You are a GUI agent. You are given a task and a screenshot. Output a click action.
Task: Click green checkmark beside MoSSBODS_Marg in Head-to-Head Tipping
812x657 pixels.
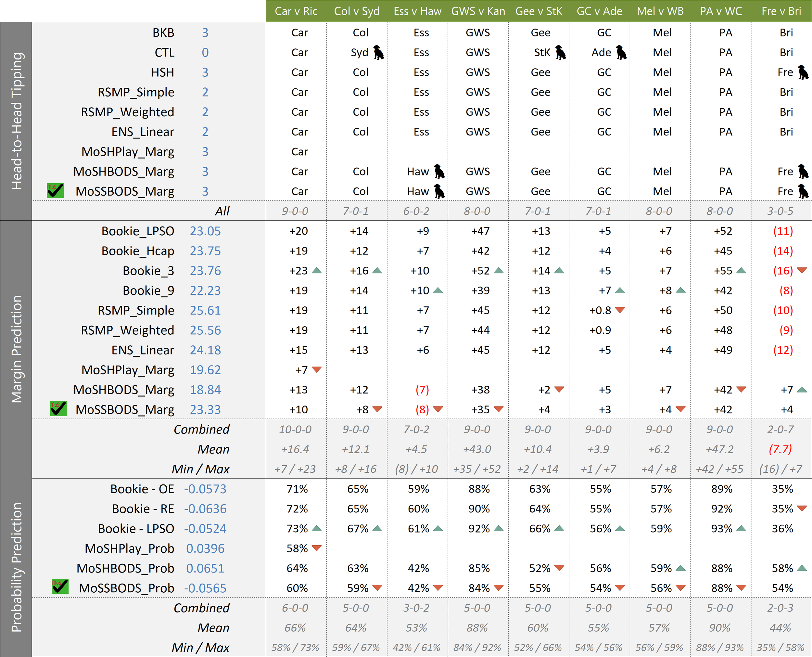click(x=55, y=191)
